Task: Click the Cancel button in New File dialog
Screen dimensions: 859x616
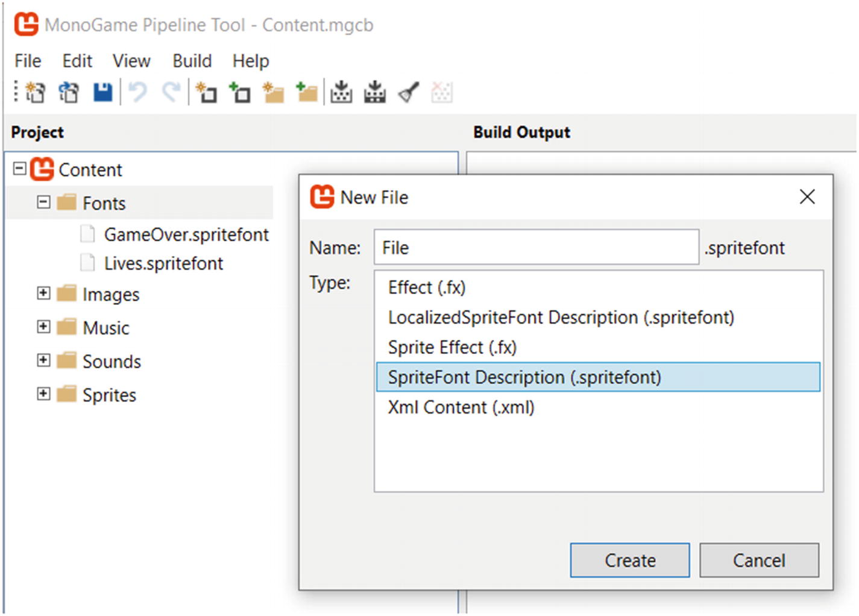Action: [x=759, y=560]
